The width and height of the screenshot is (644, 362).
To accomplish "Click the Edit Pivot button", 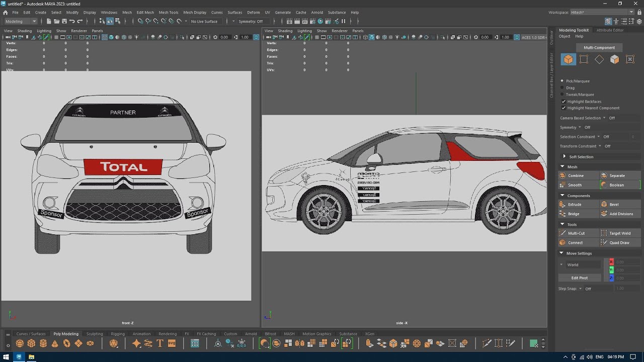I will (x=580, y=278).
